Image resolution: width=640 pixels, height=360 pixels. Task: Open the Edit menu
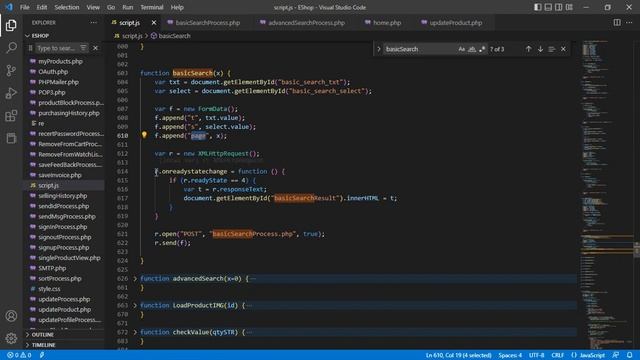tap(42, 7)
